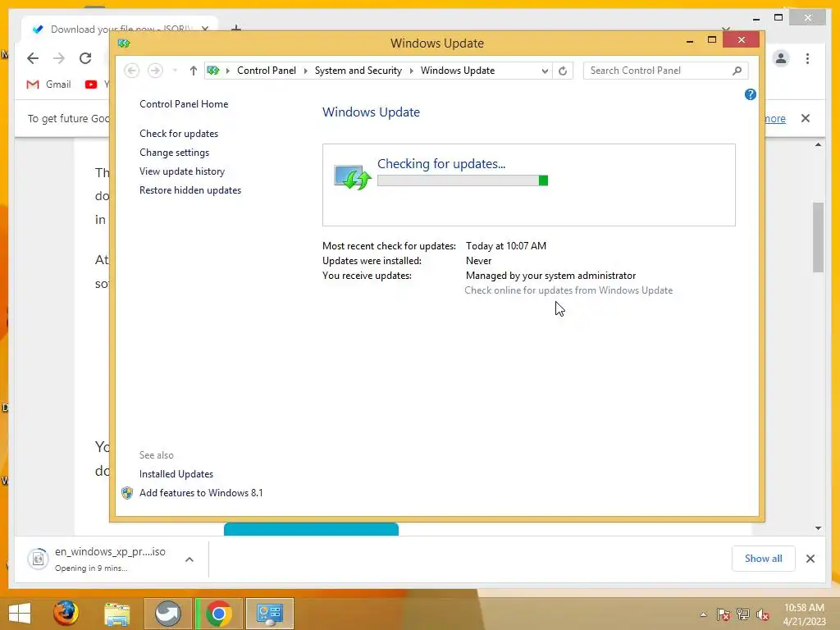Click the Windows Update title bar icon
Screen dimensions: 840x630
[x=124, y=43]
